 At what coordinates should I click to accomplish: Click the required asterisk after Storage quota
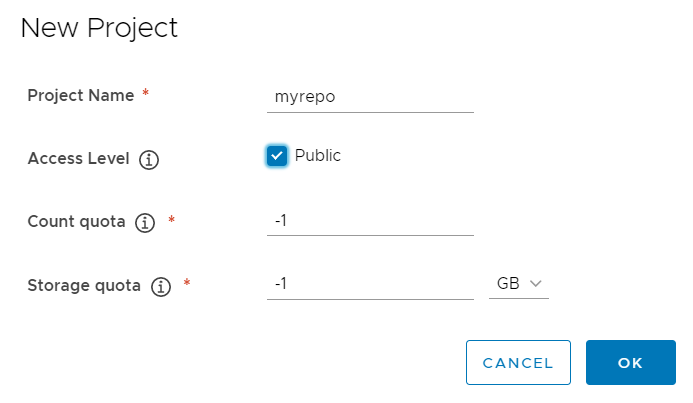coord(186,284)
